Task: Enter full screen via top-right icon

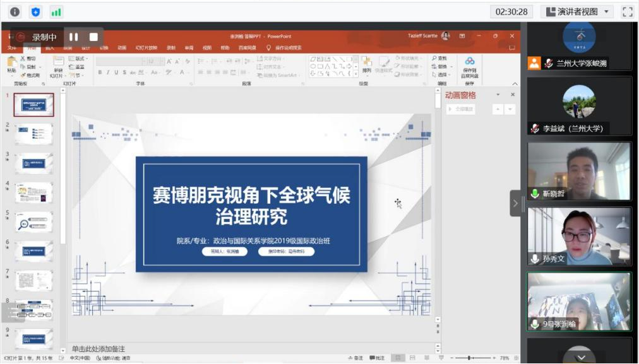Action: (x=627, y=12)
